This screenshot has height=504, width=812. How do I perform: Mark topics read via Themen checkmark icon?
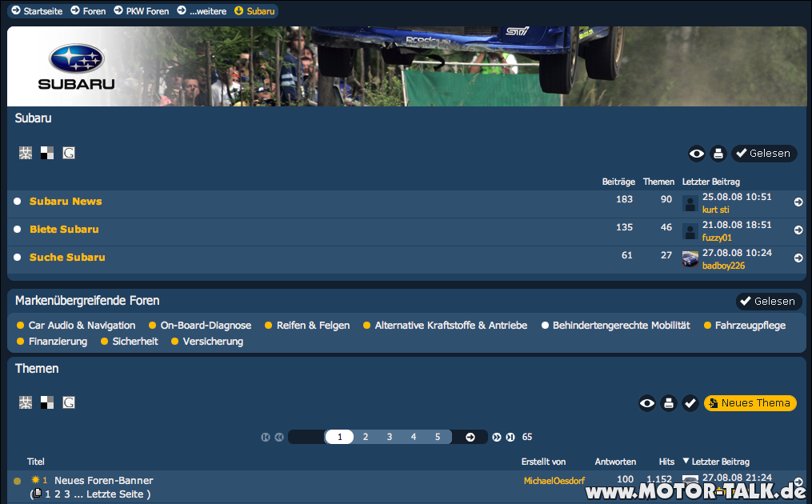[690, 403]
